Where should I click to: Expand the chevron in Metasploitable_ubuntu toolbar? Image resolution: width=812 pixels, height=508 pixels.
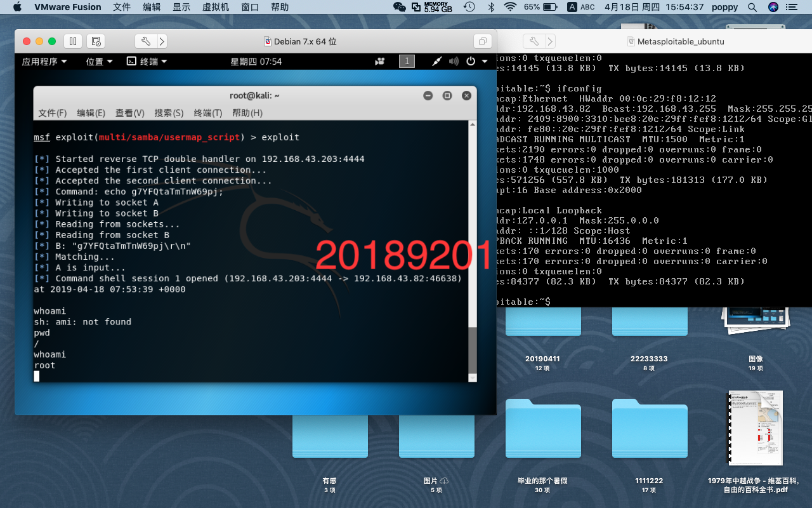[x=550, y=41]
